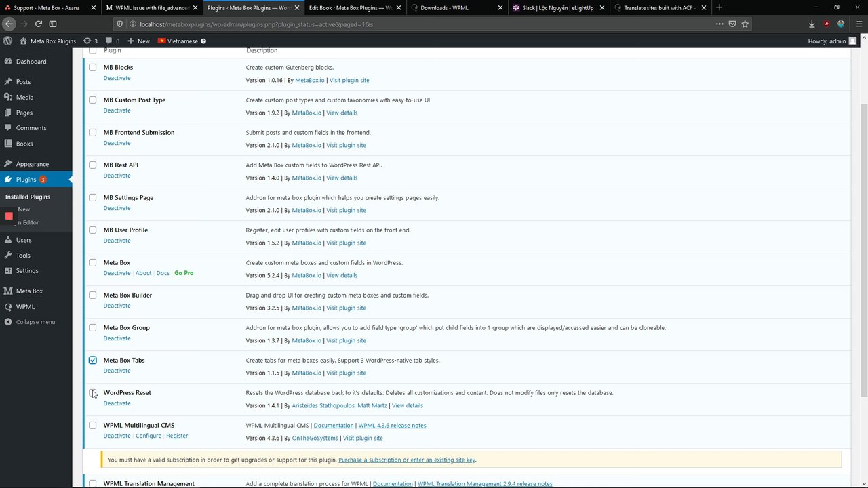View details for MB Custom Post Type
Screen dimensions: 868x488
[x=342, y=113]
